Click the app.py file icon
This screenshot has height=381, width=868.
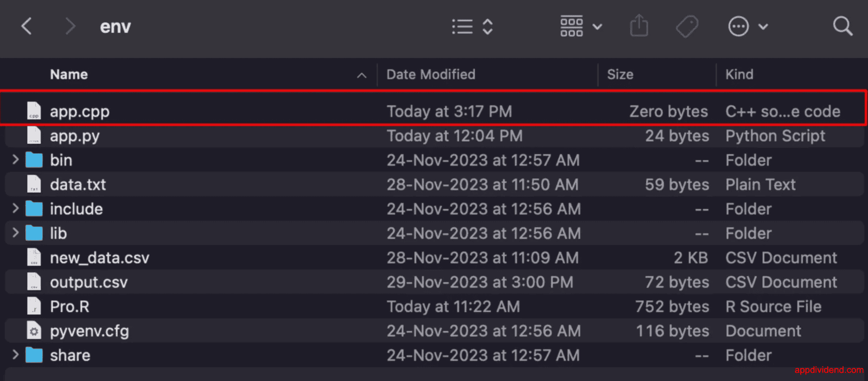point(34,136)
